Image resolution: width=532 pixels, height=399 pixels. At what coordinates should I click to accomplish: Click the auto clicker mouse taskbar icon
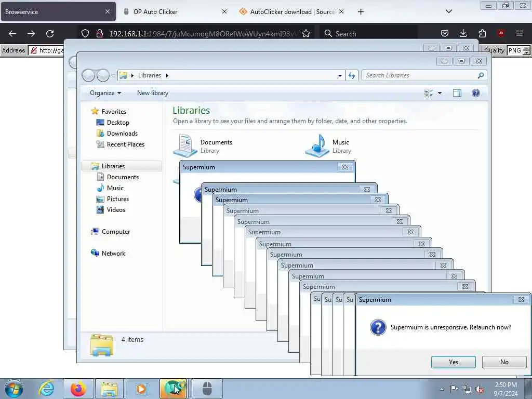pos(207,389)
